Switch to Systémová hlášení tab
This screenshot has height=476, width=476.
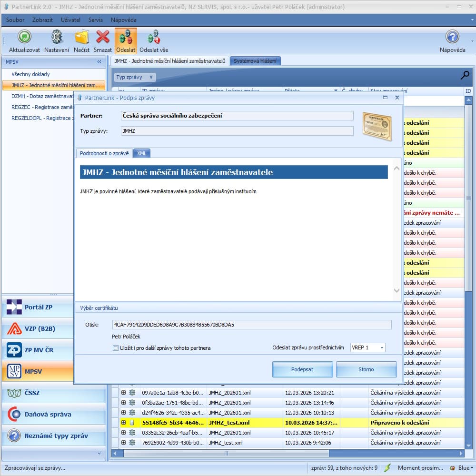click(255, 61)
